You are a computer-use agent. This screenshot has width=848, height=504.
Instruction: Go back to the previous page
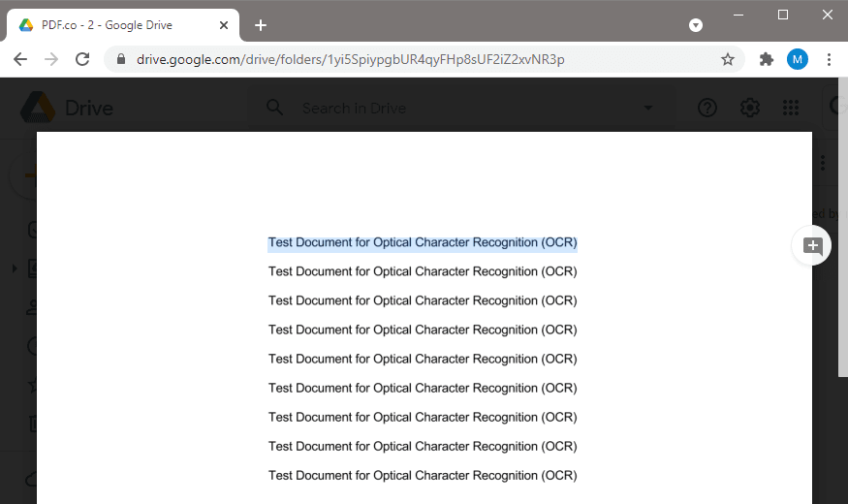point(20,59)
